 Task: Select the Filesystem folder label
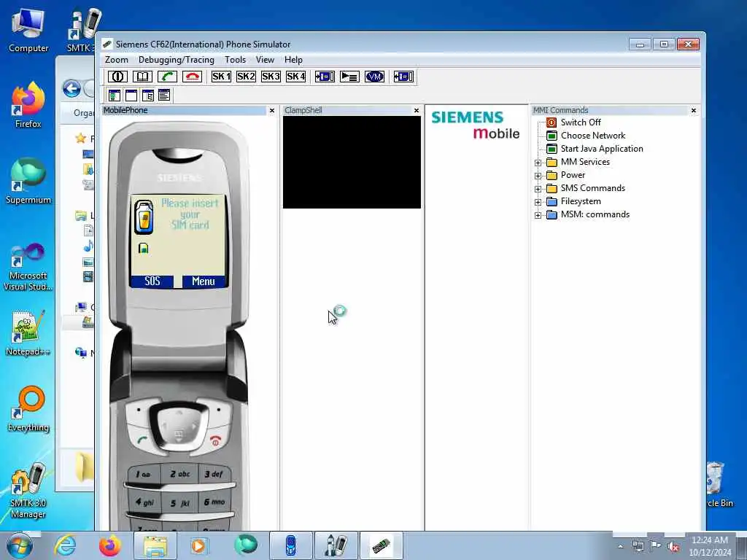(581, 201)
